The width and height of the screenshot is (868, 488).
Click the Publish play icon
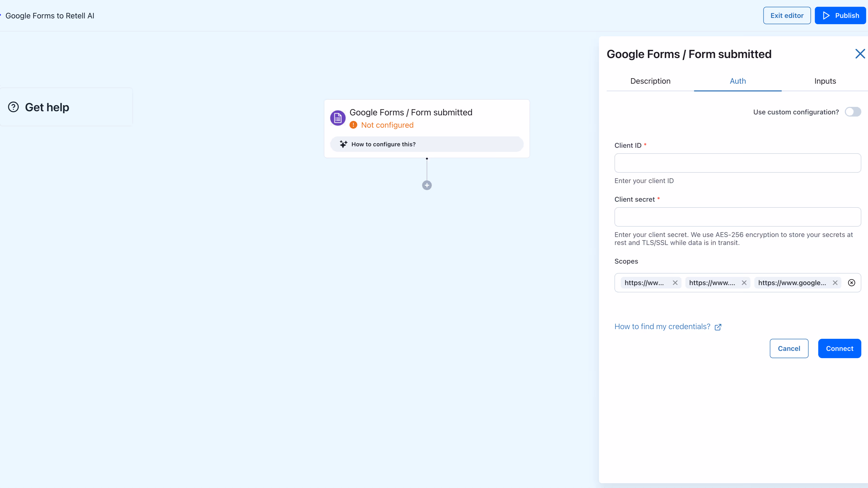pos(826,15)
